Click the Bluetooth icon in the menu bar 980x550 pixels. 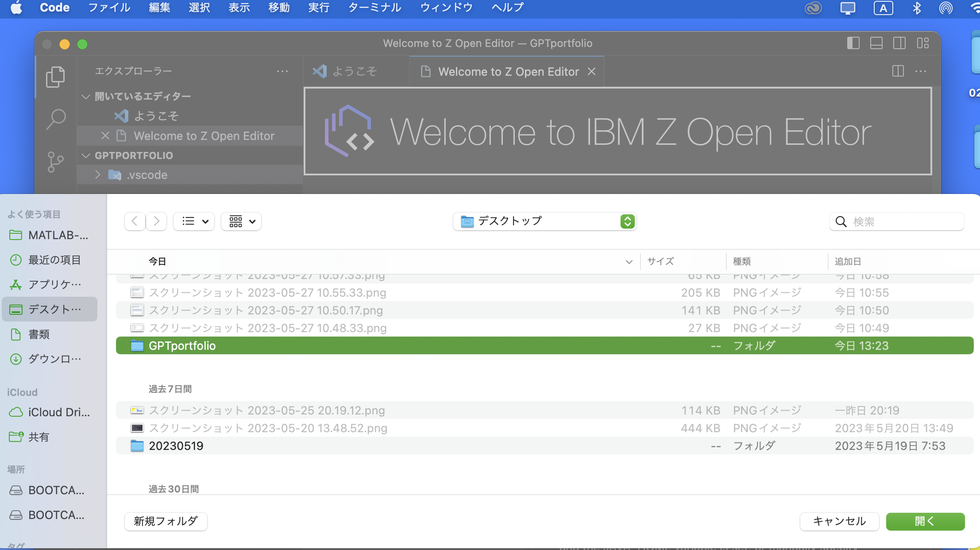click(916, 8)
